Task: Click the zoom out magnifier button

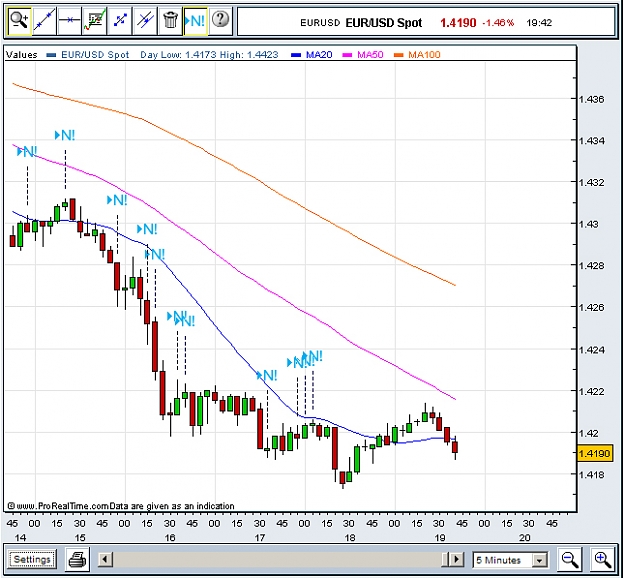Action: [x=570, y=559]
